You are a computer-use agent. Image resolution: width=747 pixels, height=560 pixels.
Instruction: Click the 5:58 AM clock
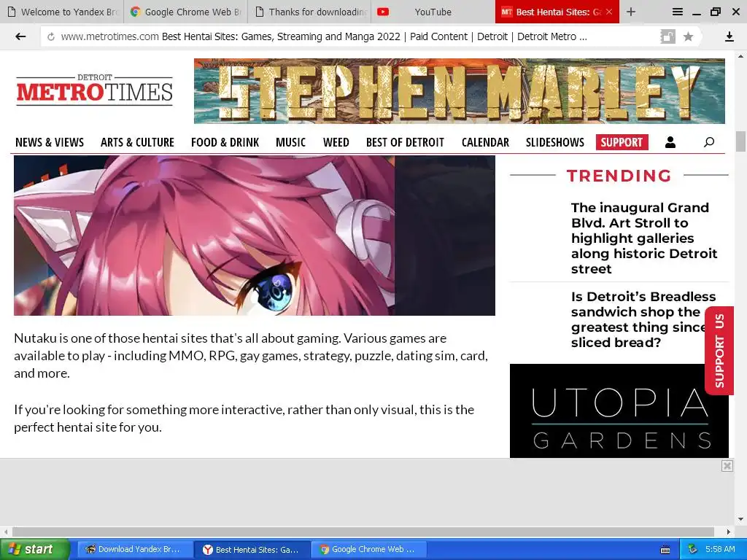coord(720,549)
